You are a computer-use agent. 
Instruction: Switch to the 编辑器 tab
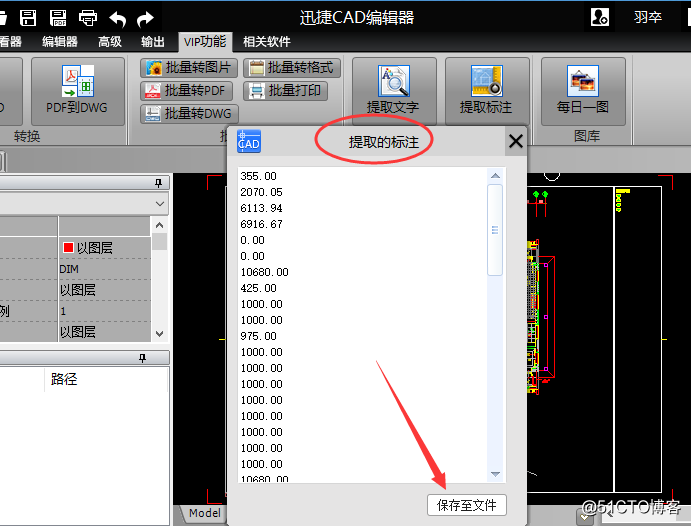(59, 42)
